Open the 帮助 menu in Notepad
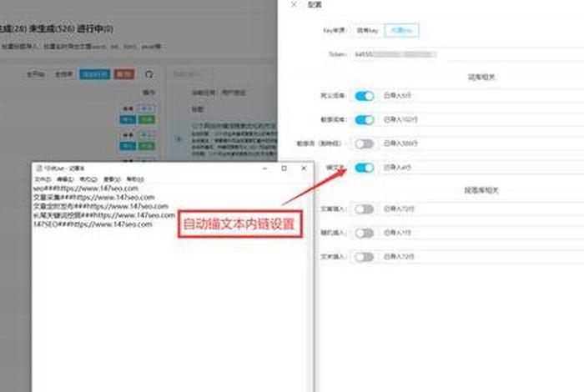Image resolution: width=584 pixels, height=392 pixels. (x=135, y=179)
